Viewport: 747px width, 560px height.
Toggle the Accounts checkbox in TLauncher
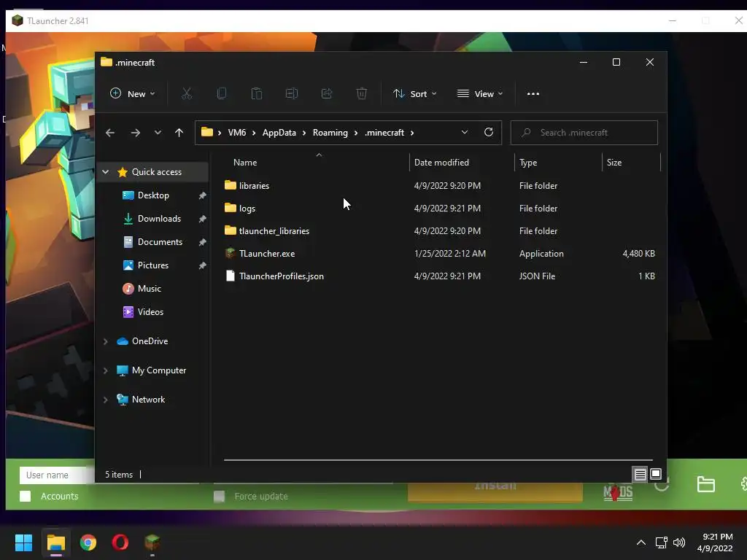click(26, 496)
